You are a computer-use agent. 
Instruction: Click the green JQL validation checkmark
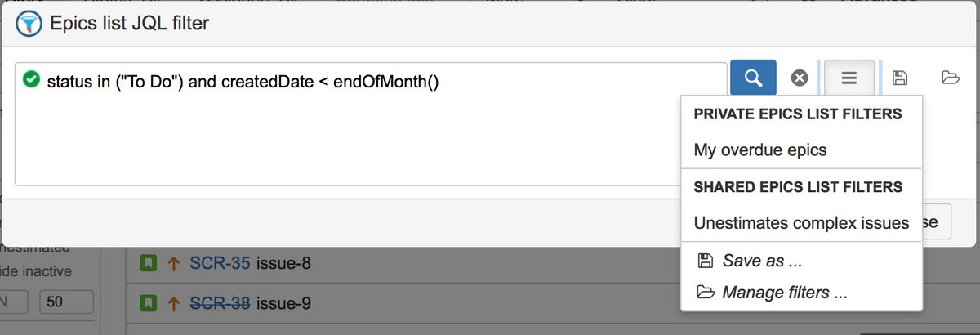coord(32,80)
